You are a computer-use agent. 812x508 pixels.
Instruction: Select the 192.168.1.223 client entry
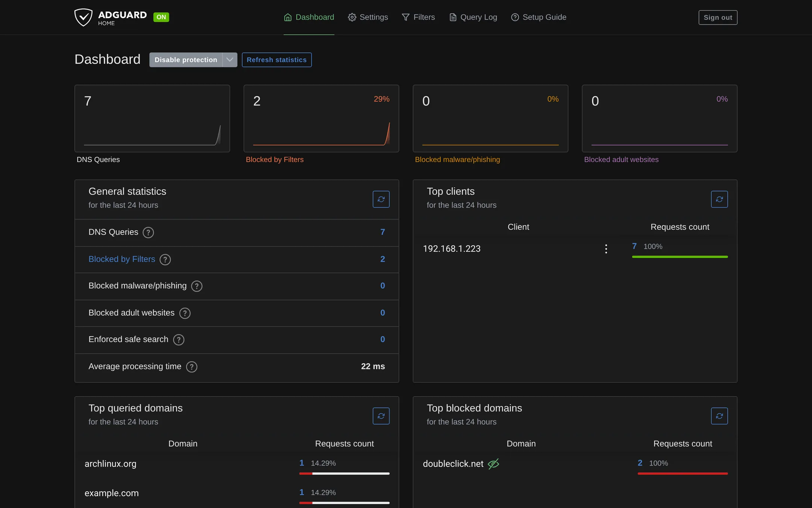click(451, 249)
